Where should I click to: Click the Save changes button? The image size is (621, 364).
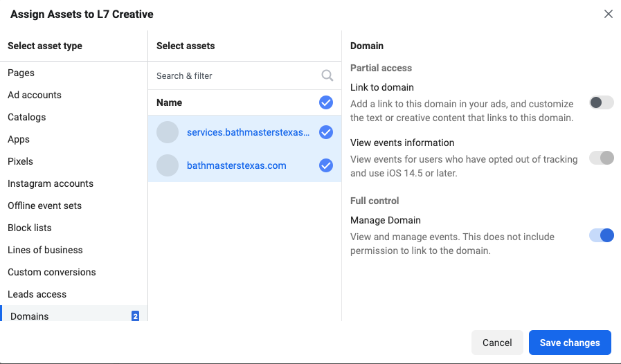[x=570, y=343]
